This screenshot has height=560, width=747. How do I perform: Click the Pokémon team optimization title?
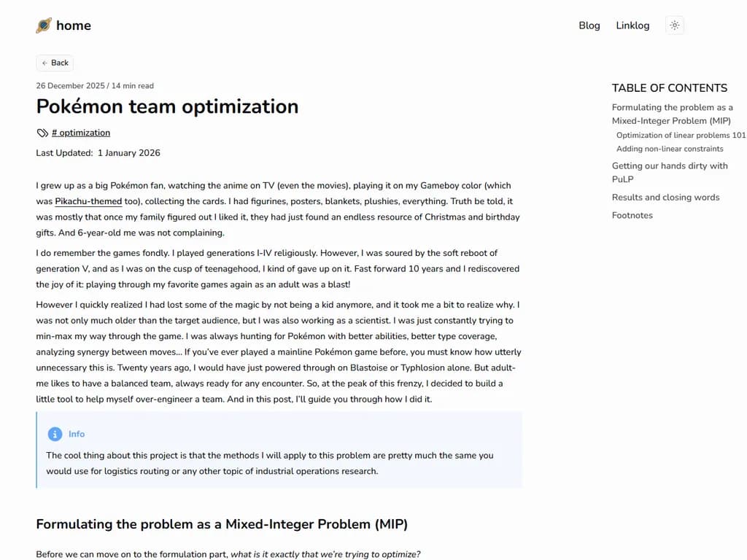[x=167, y=106]
